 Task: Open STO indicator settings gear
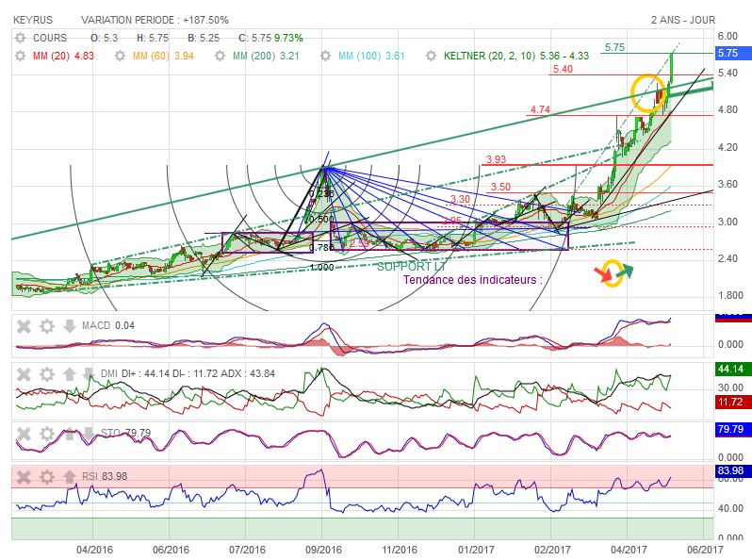pos(46,434)
